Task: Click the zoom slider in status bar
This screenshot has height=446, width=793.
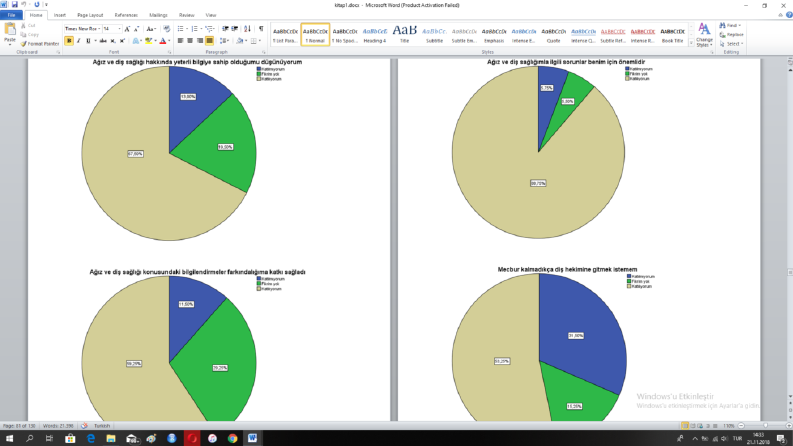Action: [x=765, y=426]
